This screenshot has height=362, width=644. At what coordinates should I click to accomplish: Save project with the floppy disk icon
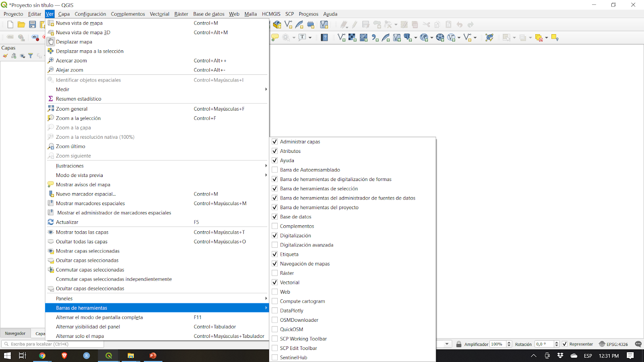(33, 25)
